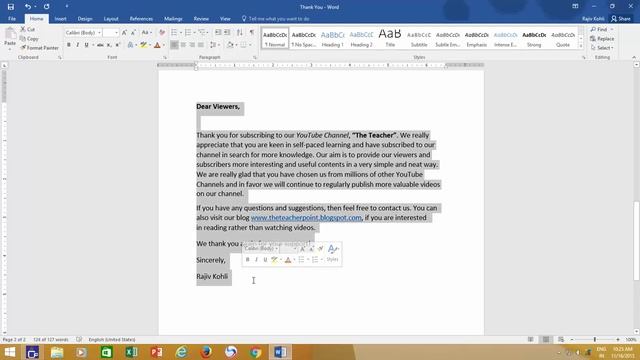Increase font size using ribbon Grow Font
The height and width of the screenshot is (360, 640).
coord(124,33)
